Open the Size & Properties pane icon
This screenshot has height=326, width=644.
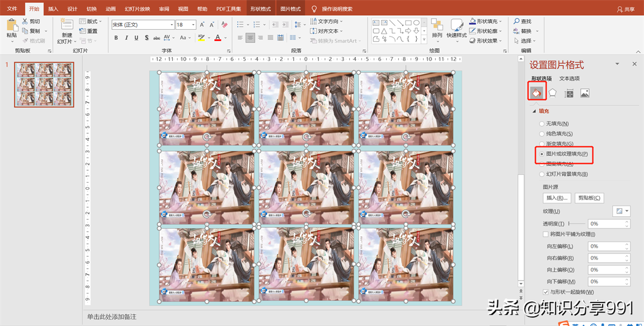click(569, 93)
